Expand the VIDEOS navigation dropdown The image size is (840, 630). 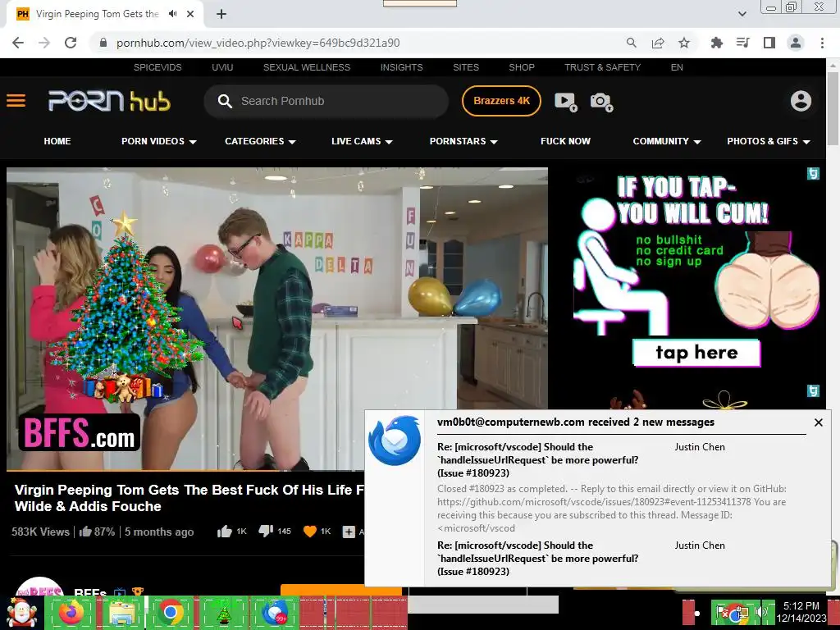click(159, 141)
